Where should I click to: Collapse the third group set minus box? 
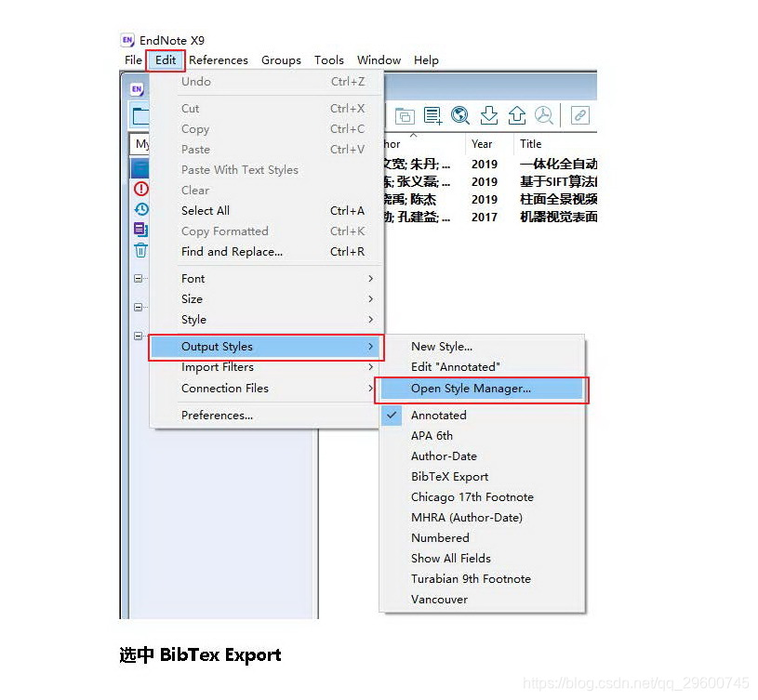[x=139, y=336]
